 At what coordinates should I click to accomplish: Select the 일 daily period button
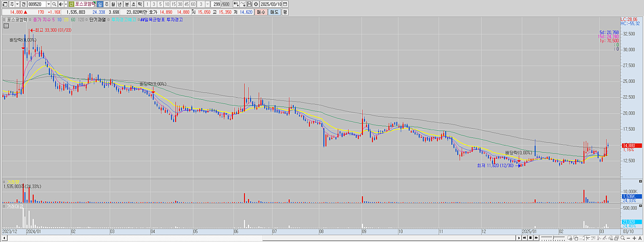(x=100, y=4)
